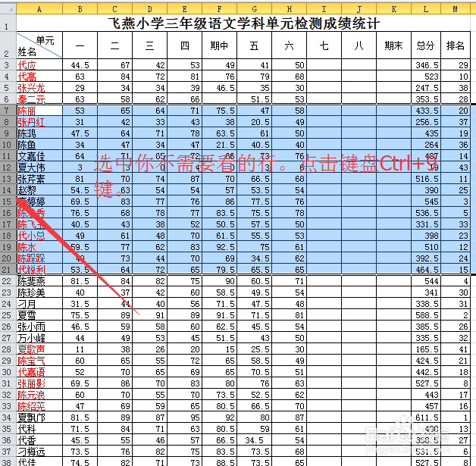This screenshot has height=466, width=476.
Task: Select the name cell 万小峰
Action: (39, 338)
